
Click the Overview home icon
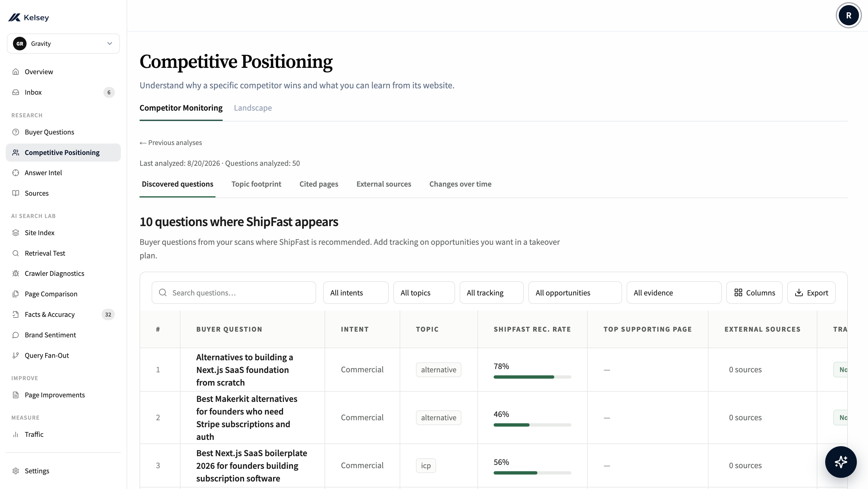[15, 72]
